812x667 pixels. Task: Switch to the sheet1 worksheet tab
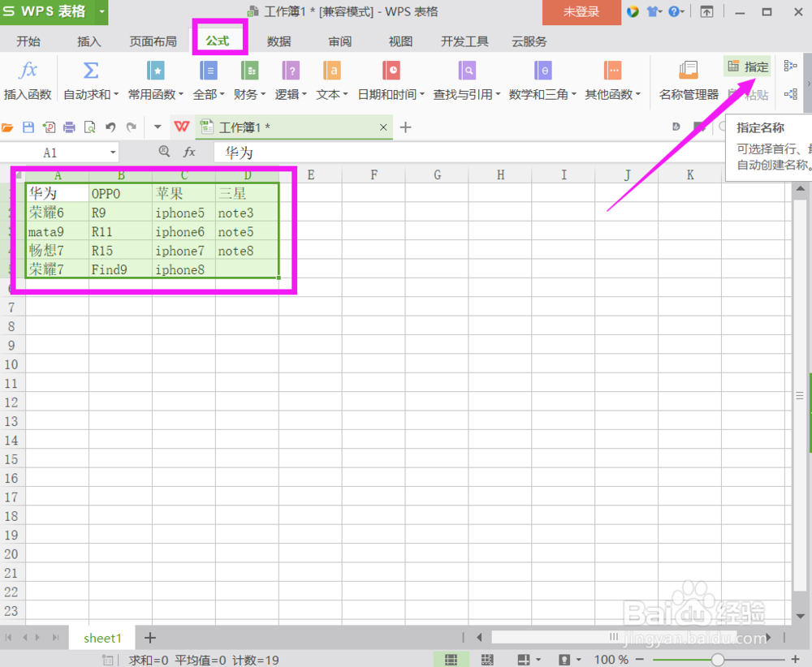coord(102,638)
